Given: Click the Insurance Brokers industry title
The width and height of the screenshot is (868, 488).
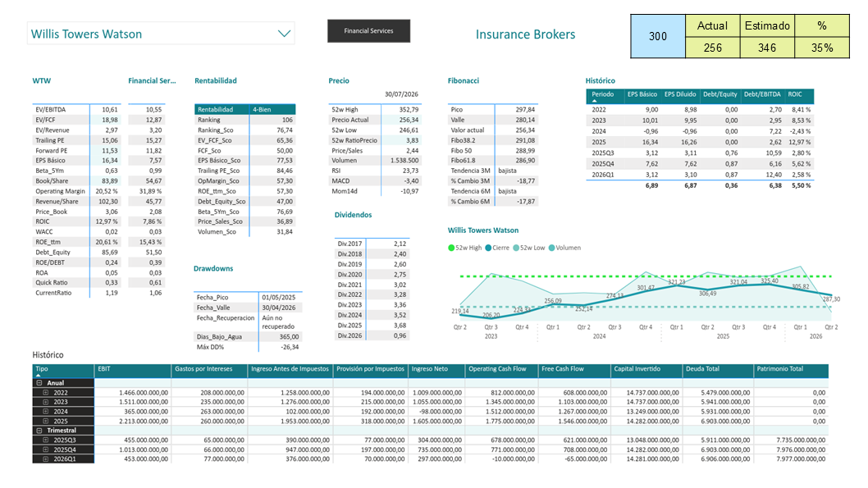Looking at the screenshot, I should pos(525,34).
